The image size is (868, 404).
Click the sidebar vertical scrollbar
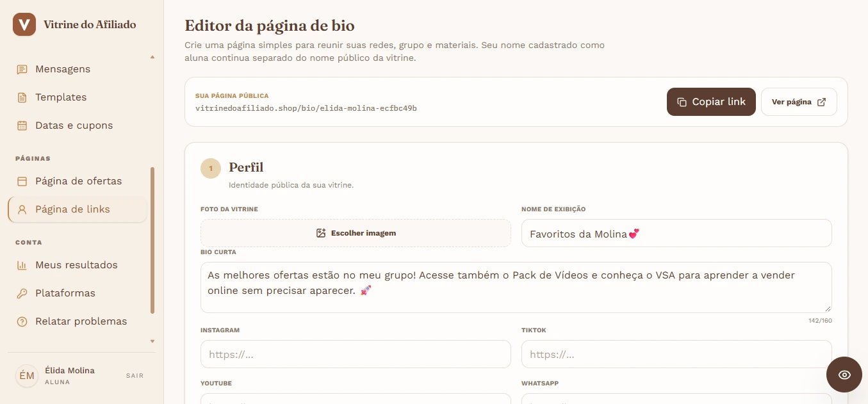(x=152, y=240)
